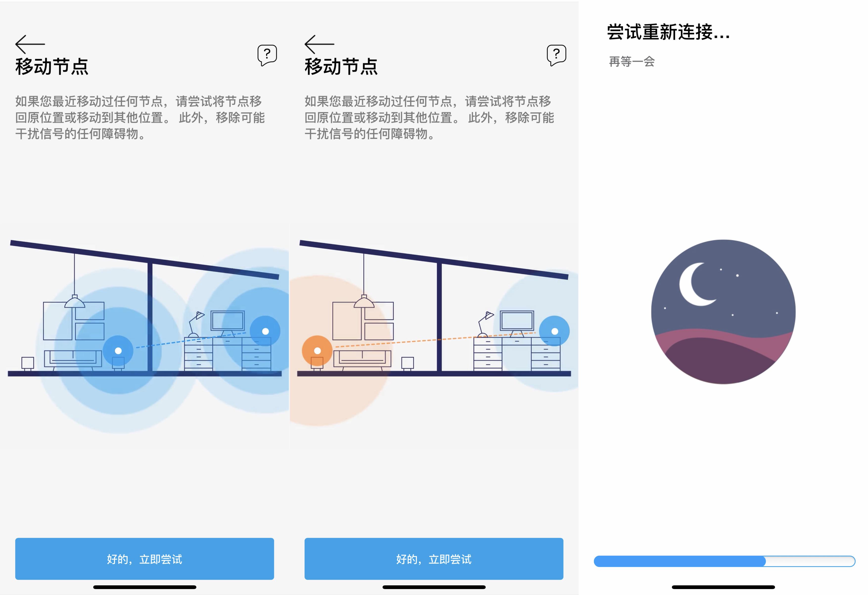Tap back arrow on second 移动节点 screen
Screen dimensions: 868x595
tap(319, 44)
